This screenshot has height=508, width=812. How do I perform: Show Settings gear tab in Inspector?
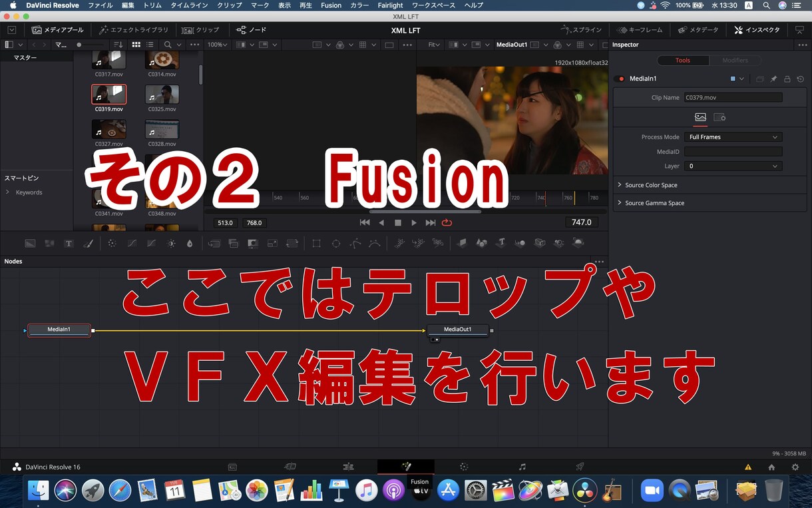click(719, 117)
